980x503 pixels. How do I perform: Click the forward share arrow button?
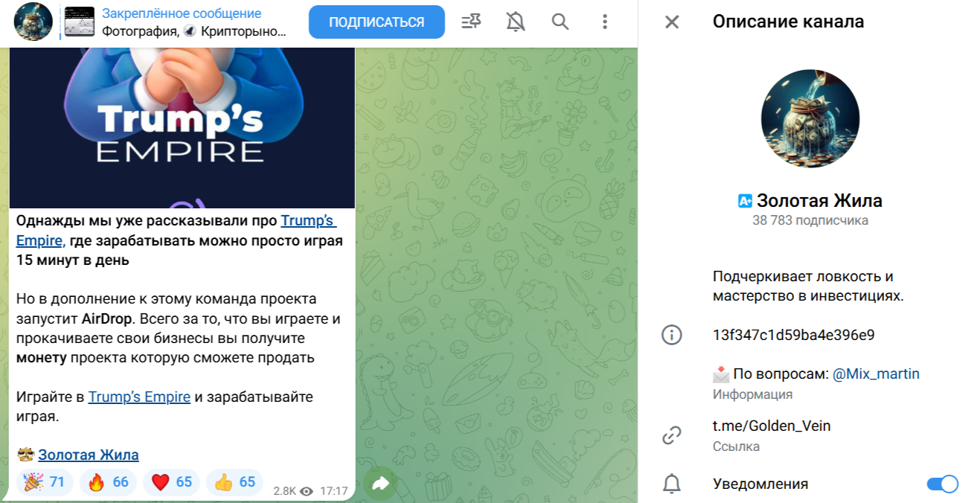380,484
